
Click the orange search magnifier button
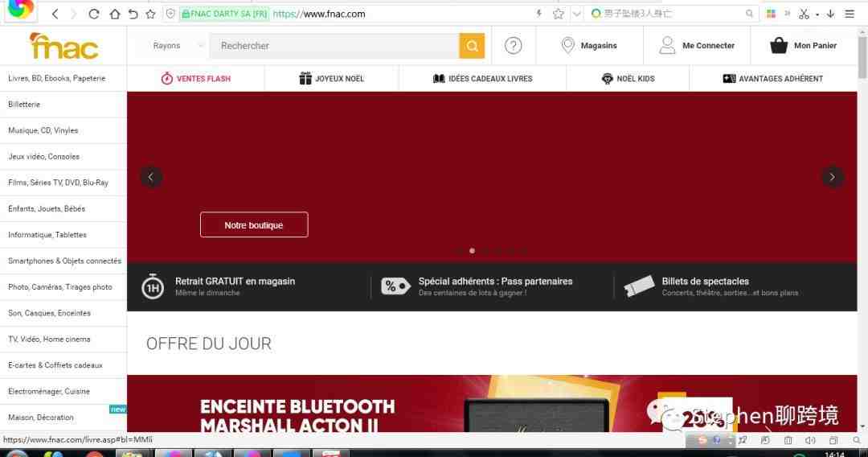pyautogui.click(x=472, y=46)
